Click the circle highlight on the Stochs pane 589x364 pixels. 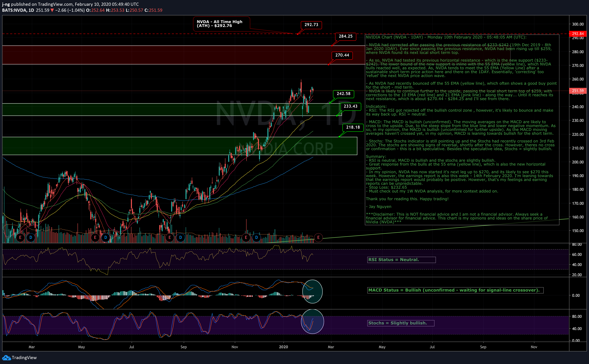pyautogui.click(x=312, y=321)
